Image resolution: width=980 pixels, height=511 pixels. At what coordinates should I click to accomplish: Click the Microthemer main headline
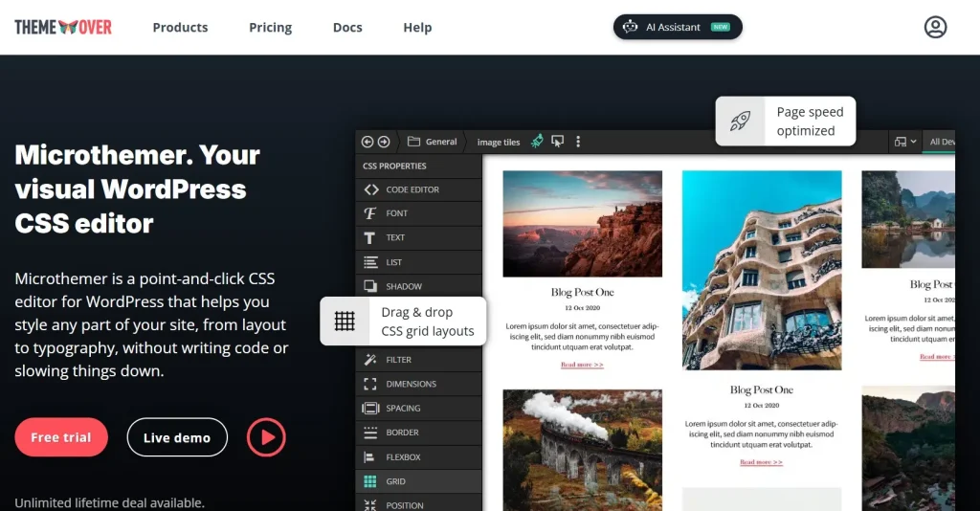point(138,189)
